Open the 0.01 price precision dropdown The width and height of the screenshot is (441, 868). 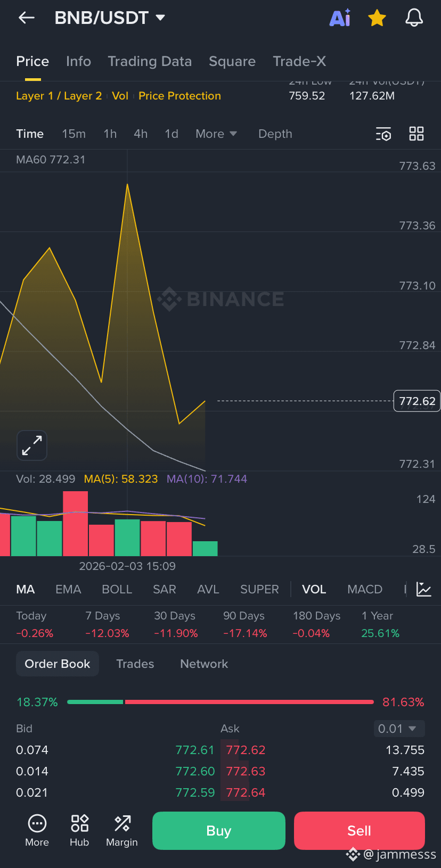pyautogui.click(x=399, y=729)
